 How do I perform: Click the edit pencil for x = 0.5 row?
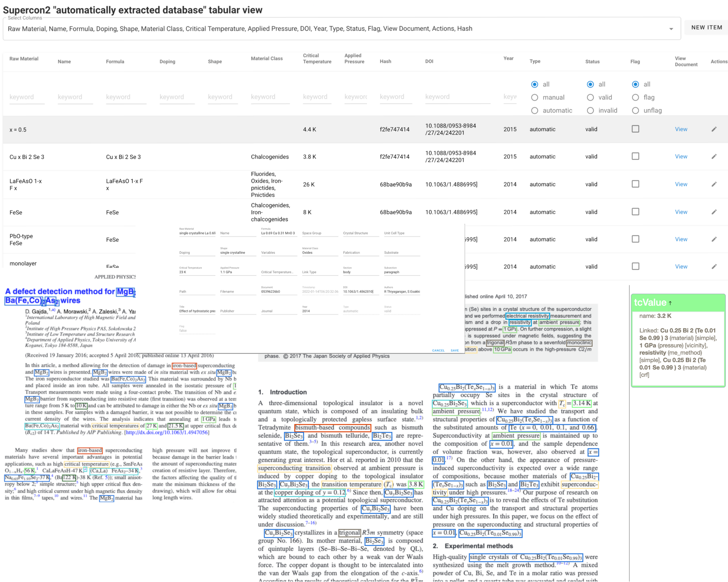click(714, 129)
